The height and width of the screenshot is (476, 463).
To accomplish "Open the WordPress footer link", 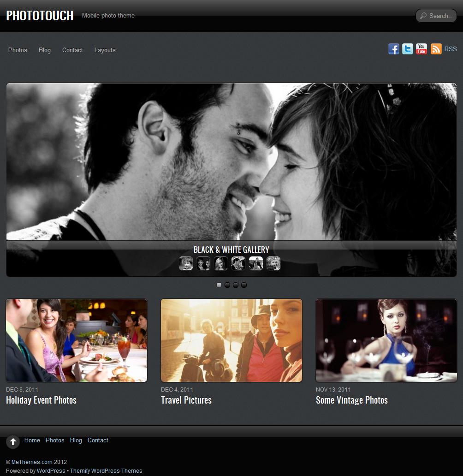I will point(51,471).
